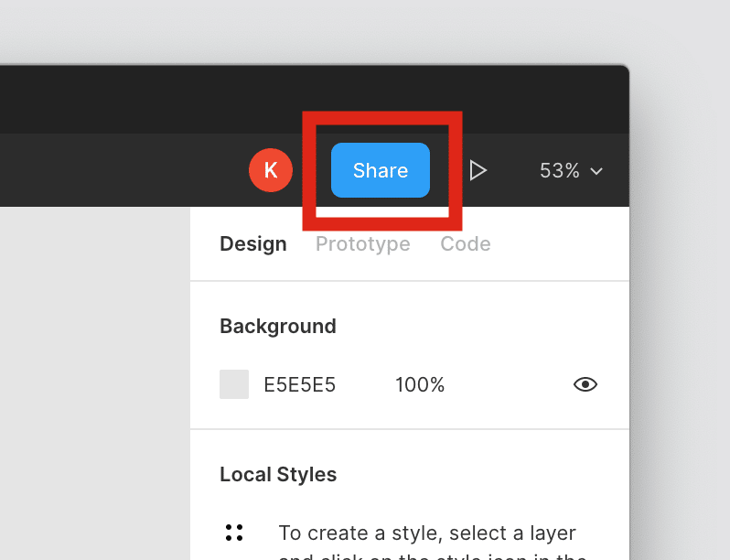Click the 100% background opacity field

point(420,385)
